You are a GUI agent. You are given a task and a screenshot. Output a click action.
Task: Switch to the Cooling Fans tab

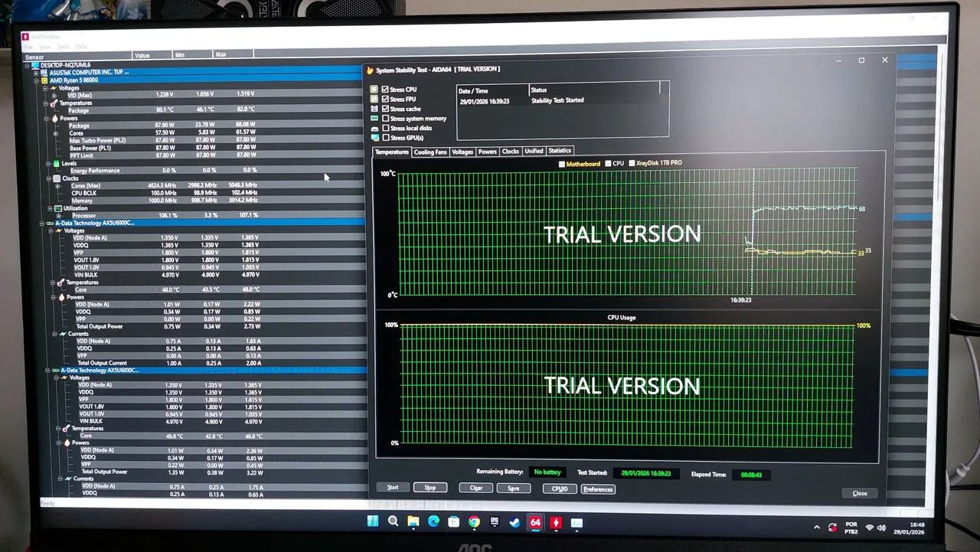point(429,152)
